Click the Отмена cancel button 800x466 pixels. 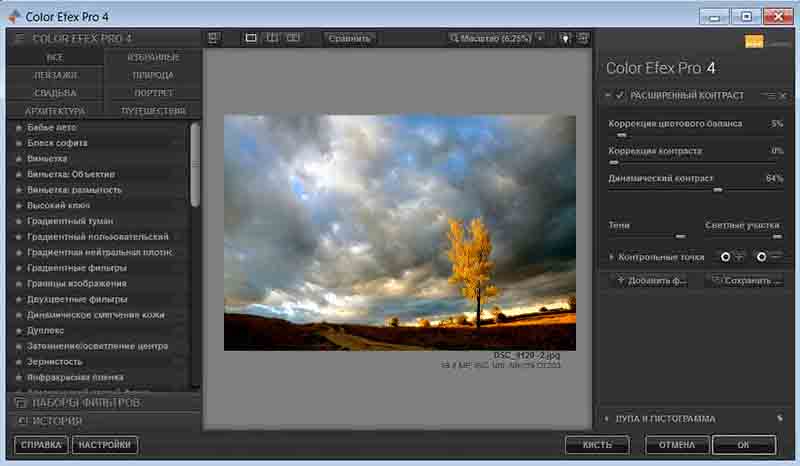(677, 445)
